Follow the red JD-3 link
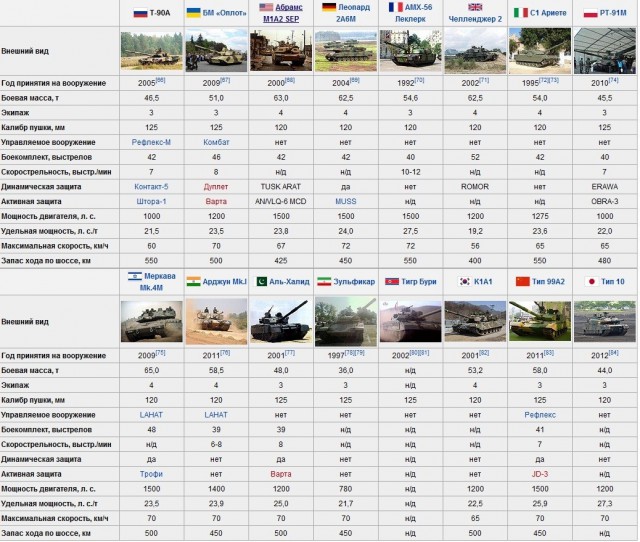The width and height of the screenshot is (640, 542). click(x=540, y=474)
